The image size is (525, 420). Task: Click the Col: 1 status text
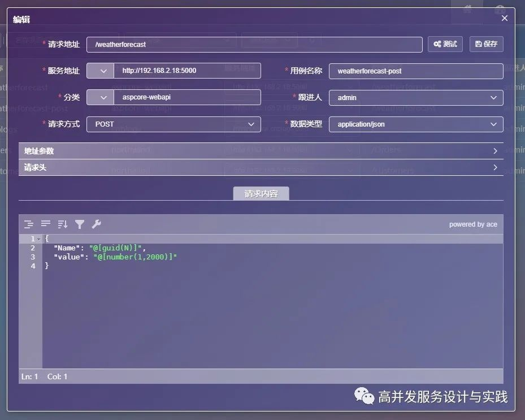(x=57, y=377)
